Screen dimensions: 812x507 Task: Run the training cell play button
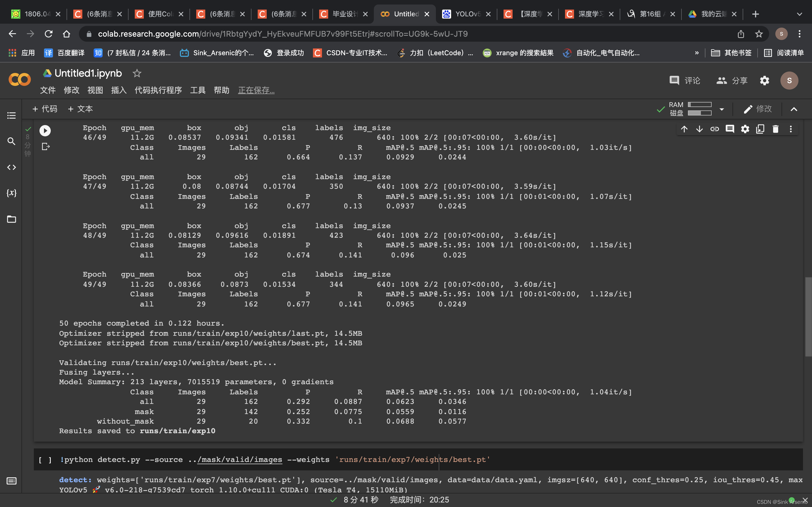coord(45,130)
